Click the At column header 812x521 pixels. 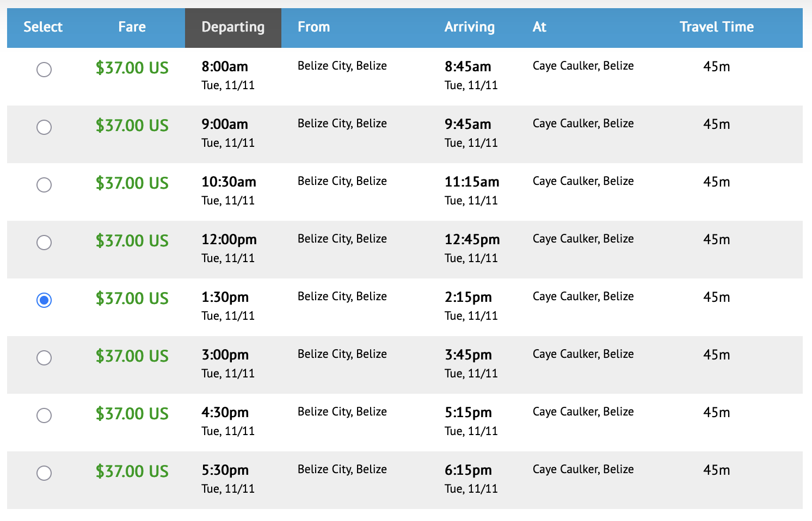539,27
